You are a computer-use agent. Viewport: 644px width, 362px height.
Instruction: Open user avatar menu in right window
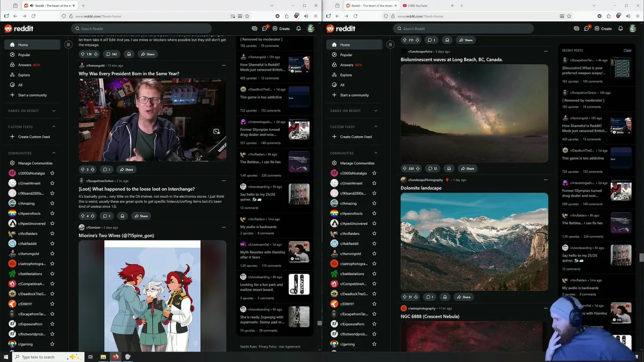(633, 29)
